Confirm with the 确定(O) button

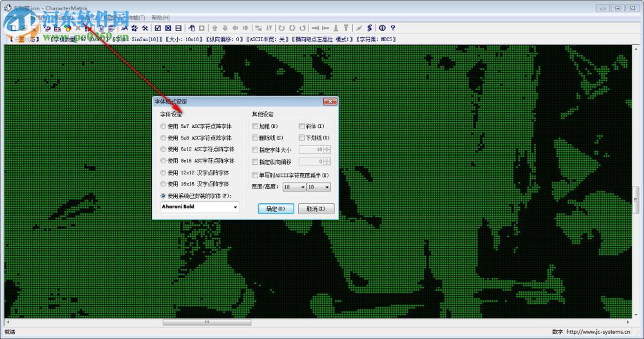coord(276,209)
